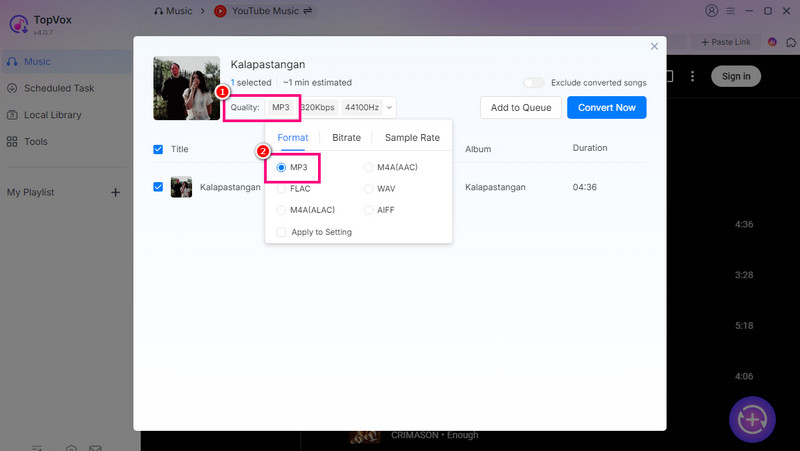Screen dimensions: 800x451
Task: Click the My Playlist label
Action: pyautogui.click(x=31, y=192)
